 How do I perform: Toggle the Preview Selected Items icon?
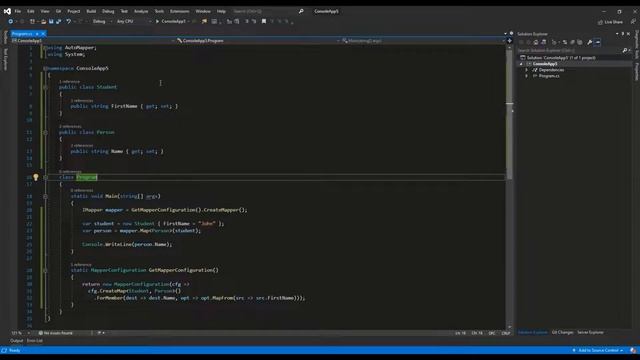(x=597, y=42)
